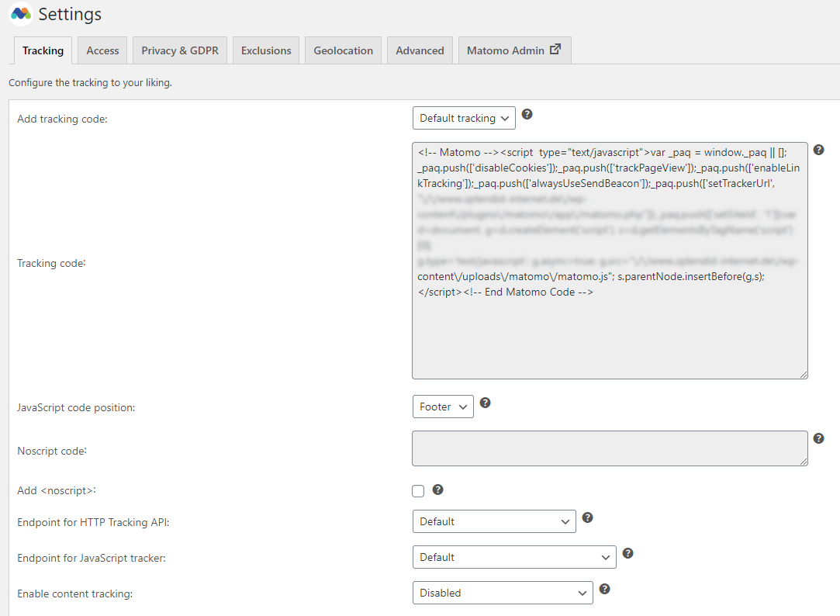Image resolution: width=840 pixels, height=616 pixels.
Task: Open the Endpoint for JavaScript tracker dropdown
Action: point(514,557)
